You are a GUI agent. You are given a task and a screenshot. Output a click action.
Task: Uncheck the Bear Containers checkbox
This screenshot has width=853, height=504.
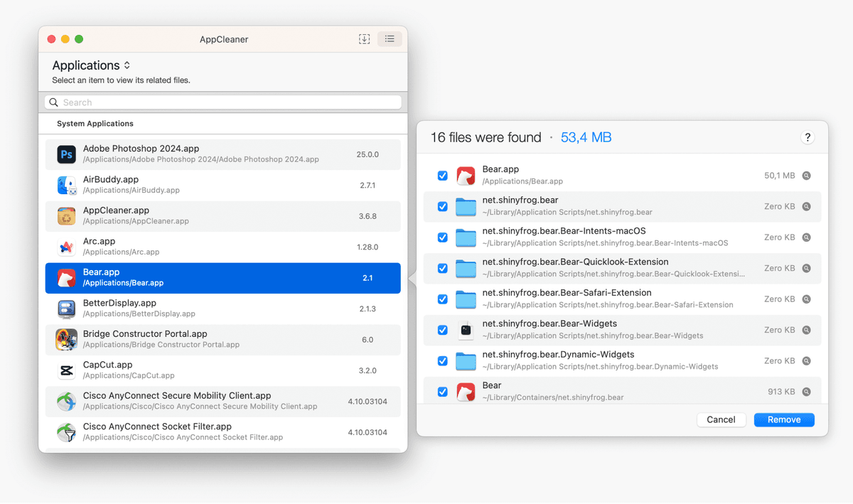(x=443, y=392)
